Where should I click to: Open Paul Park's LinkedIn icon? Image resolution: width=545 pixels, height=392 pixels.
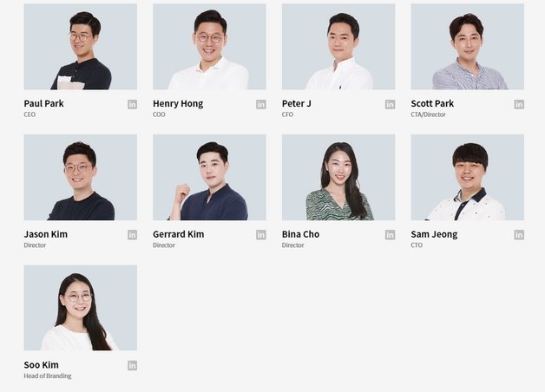[132, 104]
